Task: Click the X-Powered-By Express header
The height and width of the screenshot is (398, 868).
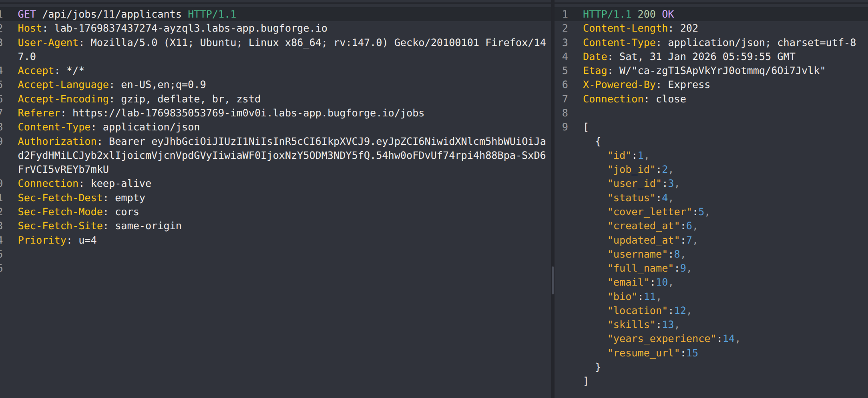Action: pos(646,85)
